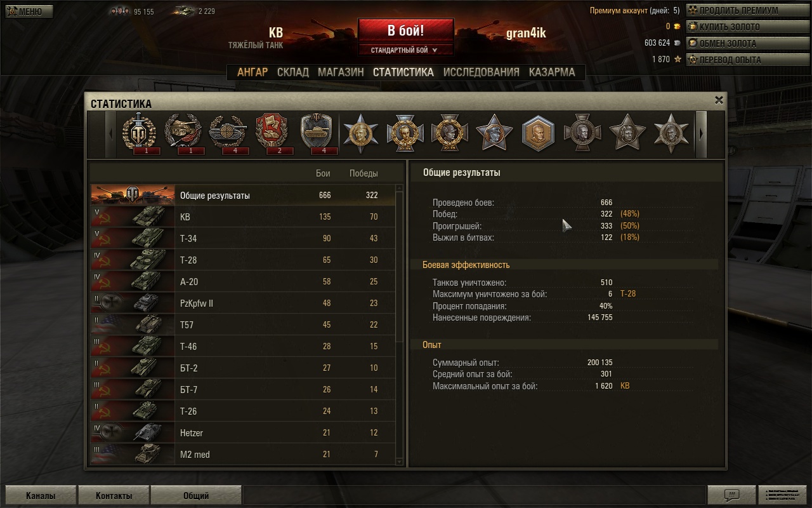Select the Hetzer tank row icon
Screen dimensions: 812x508
[x=133, y=432]
